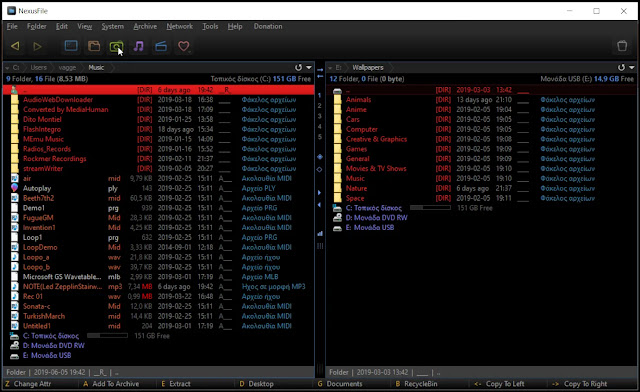
Task: Open the System menu
Action: point(113,26)
